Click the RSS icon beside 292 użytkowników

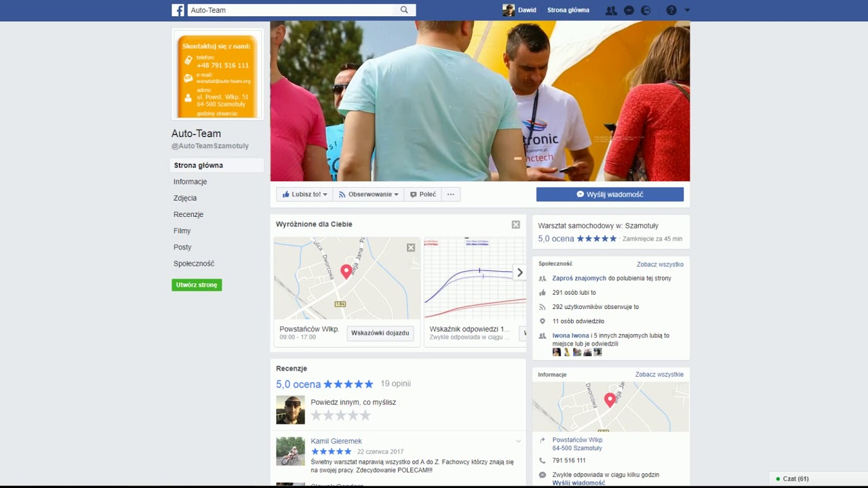click(x=542, y=307)
